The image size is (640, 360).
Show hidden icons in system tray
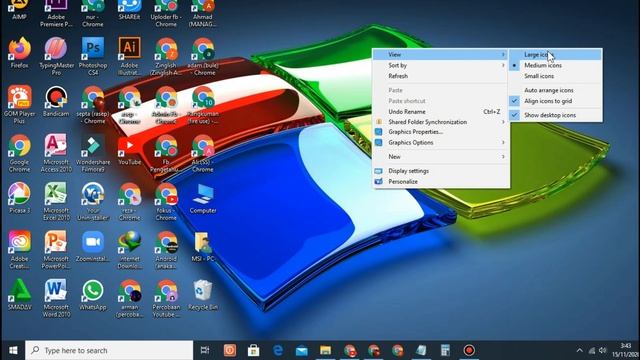coord(579,351)
